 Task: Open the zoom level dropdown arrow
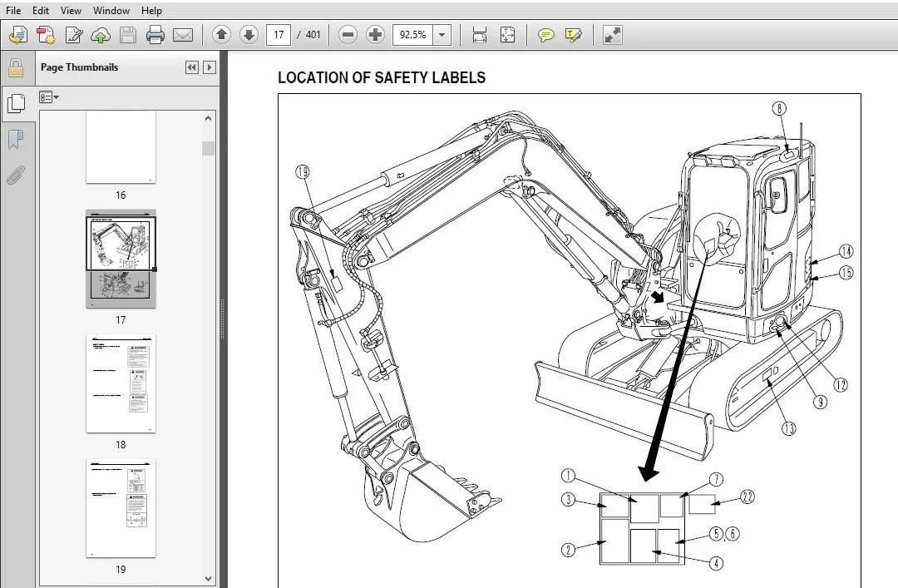[x=442, y=35]
